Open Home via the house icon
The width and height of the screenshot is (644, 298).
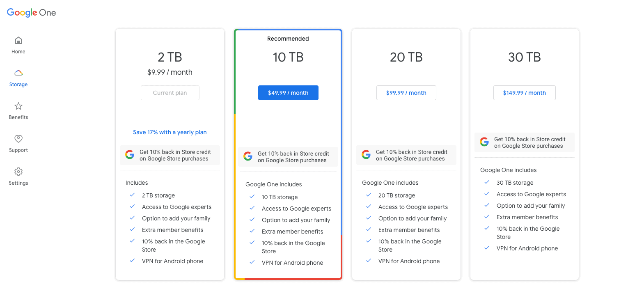point(18,40)
